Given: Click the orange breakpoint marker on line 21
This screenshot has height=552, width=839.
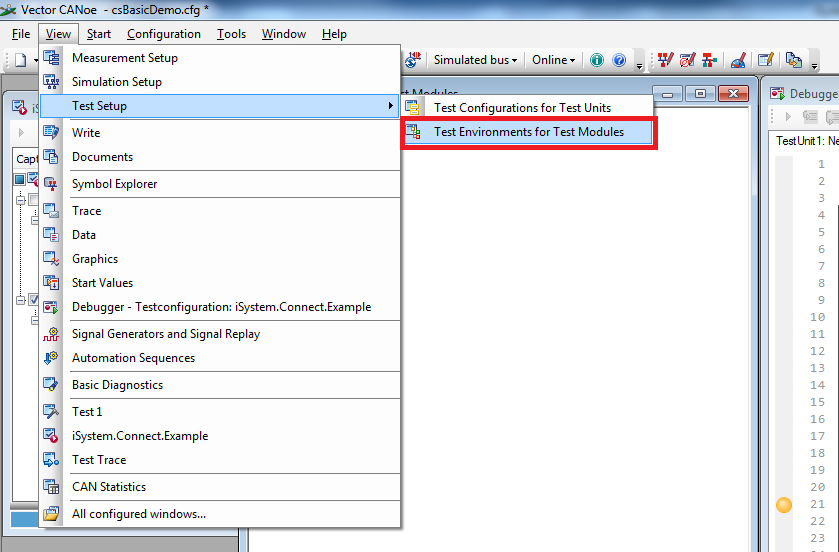Looking at the screenshot, I should pyautogui.click(x=784, y=504).
